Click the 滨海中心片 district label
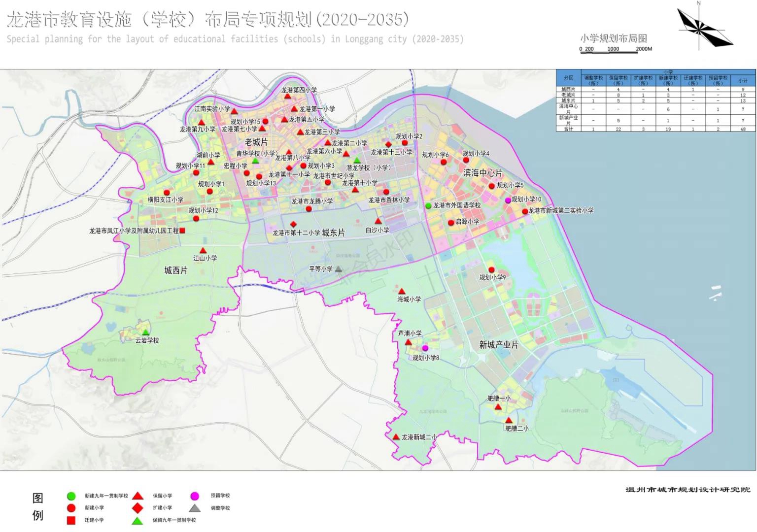Viewport: 757px width, 532px height. click(482, 173)
